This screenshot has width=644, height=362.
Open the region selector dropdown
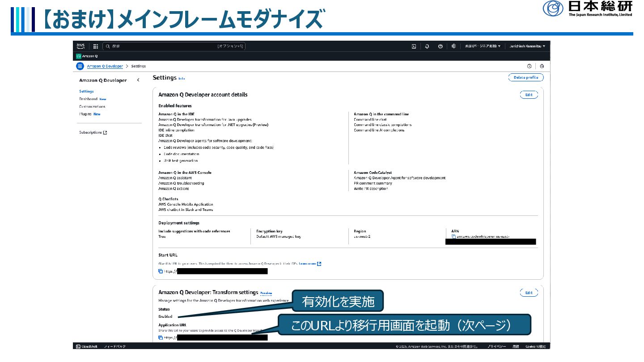pos(483,46)
